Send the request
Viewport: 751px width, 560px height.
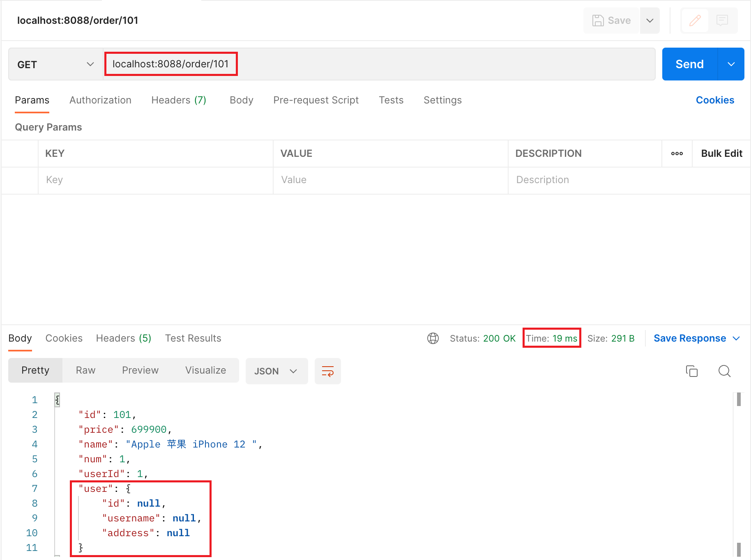(x=689, y=64)
